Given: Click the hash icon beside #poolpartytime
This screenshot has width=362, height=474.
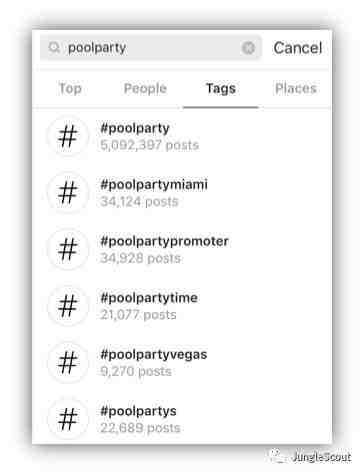Looking at the screenshot, I should tap(68, 306).
